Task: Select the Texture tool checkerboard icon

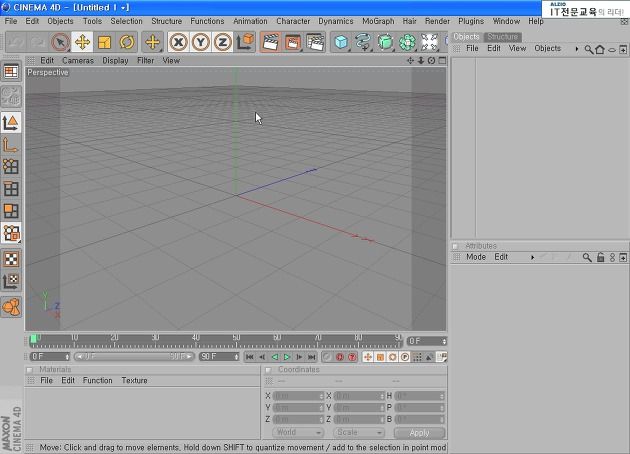Action: [11, 259]
